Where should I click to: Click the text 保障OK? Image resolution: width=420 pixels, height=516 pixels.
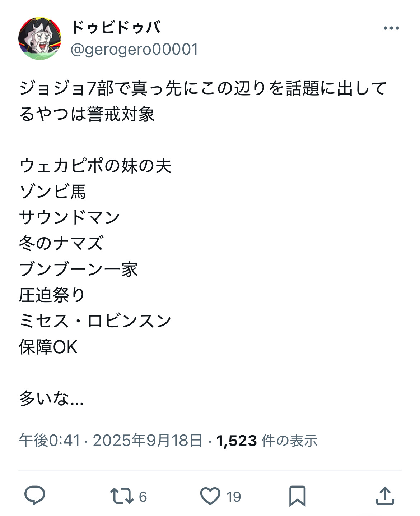click(48, 347)
